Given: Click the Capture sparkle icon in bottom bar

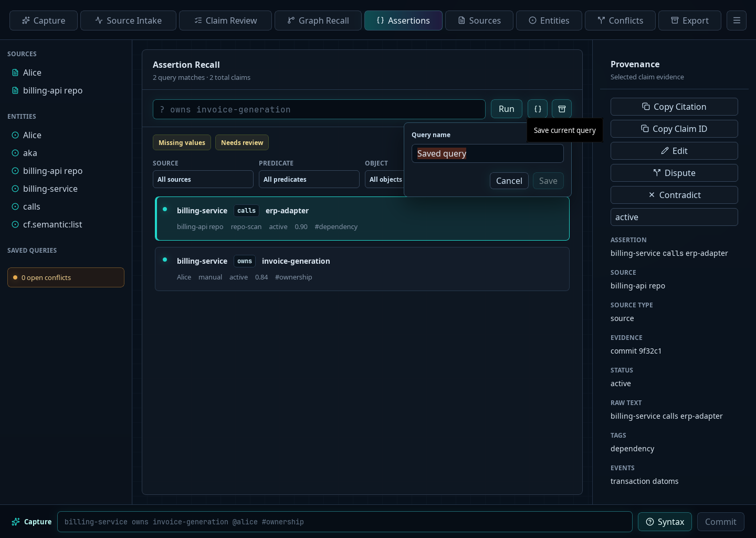Looking at the screenshot, I should 16,522.
